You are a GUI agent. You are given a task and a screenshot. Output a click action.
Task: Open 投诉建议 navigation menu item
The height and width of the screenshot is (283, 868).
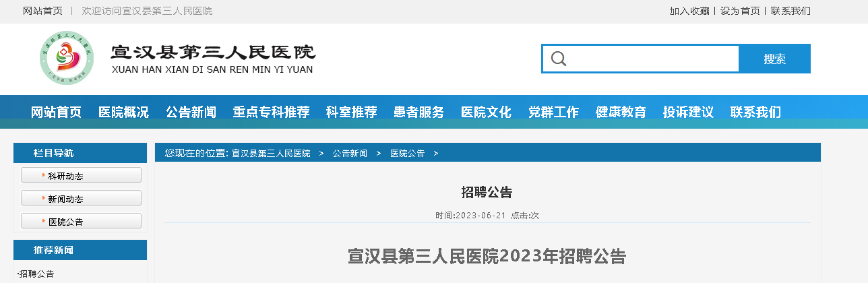pyautogui.click(x=688, y=112)
